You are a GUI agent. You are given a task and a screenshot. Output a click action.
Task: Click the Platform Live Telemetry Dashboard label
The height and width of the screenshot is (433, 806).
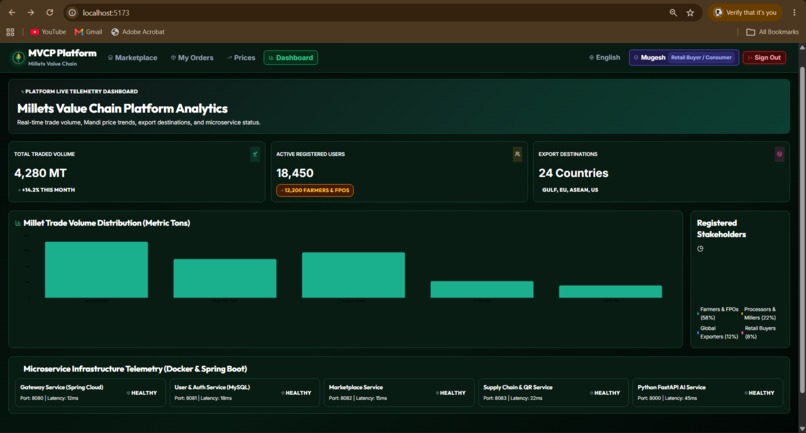[x=81, y=92]
